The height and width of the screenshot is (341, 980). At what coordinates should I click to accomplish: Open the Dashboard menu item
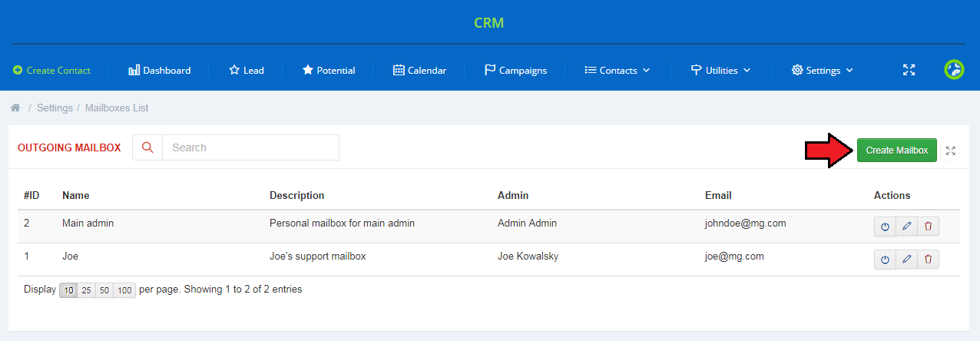(x=159, y=70)
